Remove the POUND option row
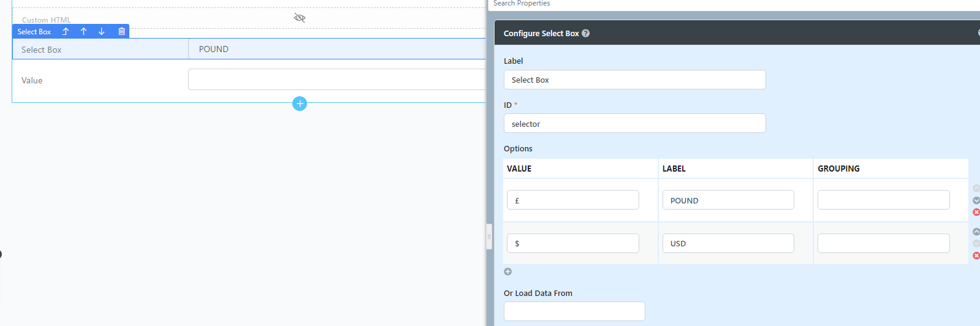 976,212
